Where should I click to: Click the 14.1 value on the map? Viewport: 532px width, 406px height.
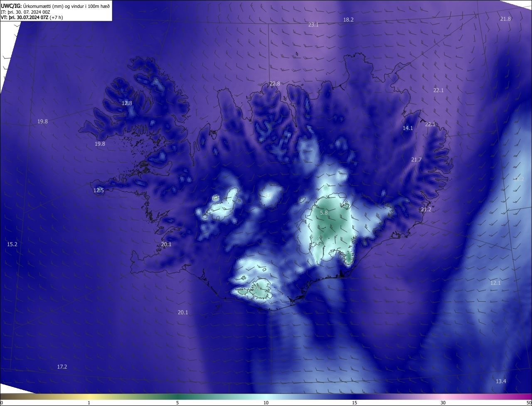(x=408, y=128)
